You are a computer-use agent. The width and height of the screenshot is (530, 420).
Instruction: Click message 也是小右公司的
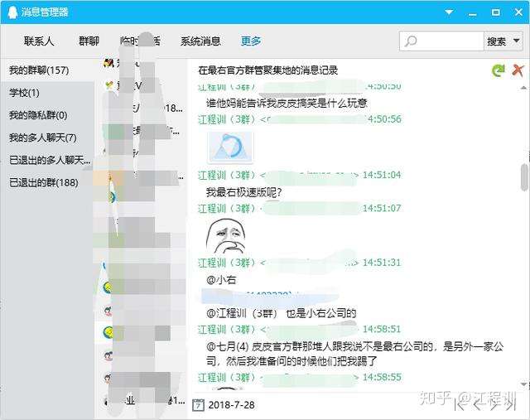point(321,313)
